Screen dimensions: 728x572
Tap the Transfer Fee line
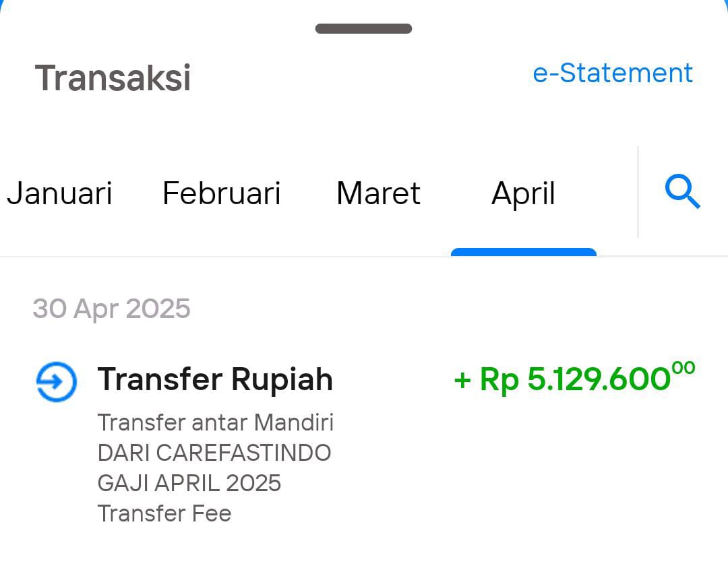[164, 513]
